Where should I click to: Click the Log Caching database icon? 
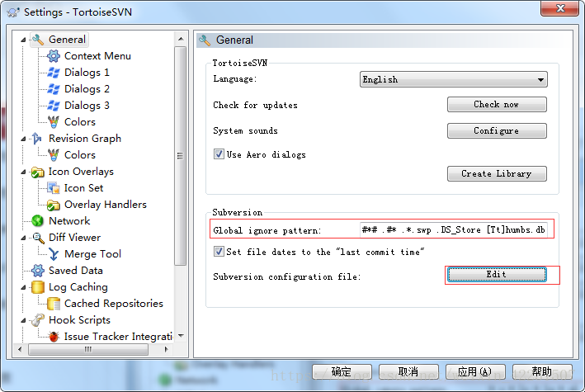(37, 287)
